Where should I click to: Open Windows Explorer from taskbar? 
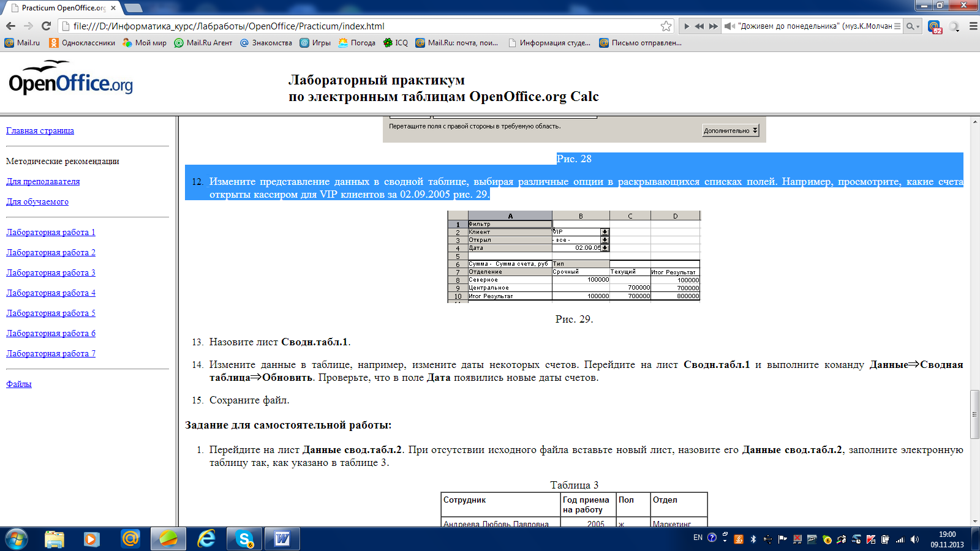click(x=55, y=539)
